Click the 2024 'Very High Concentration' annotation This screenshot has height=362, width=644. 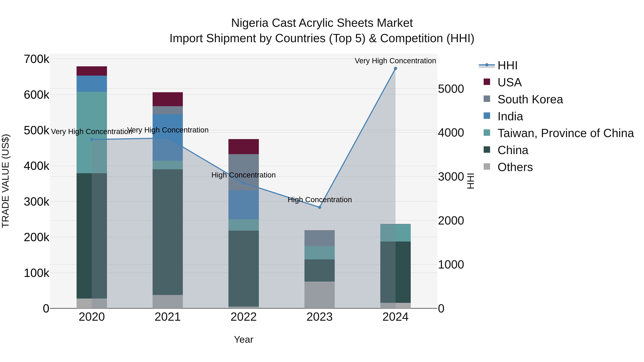(x=395, y=61)
